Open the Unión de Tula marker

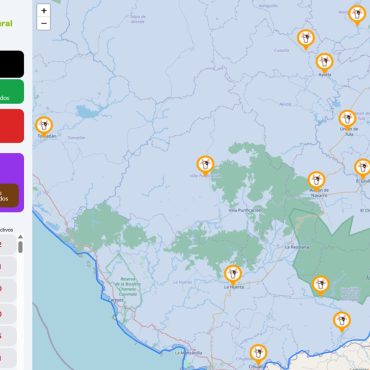[x=347, y=120]
